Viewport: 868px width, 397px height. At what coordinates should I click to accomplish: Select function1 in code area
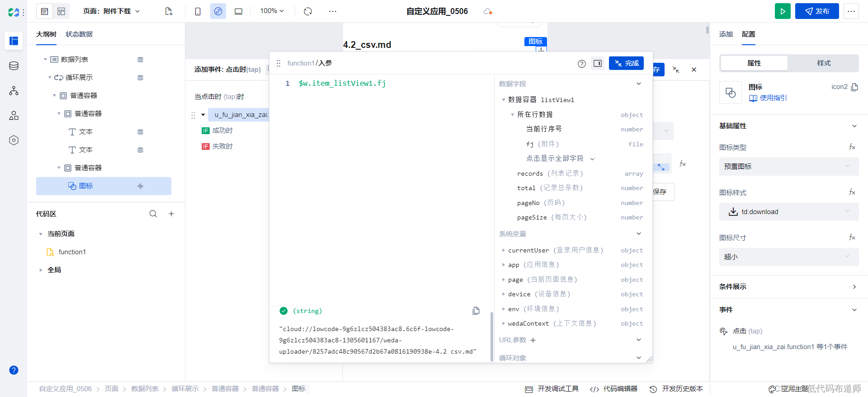point(72,252)
